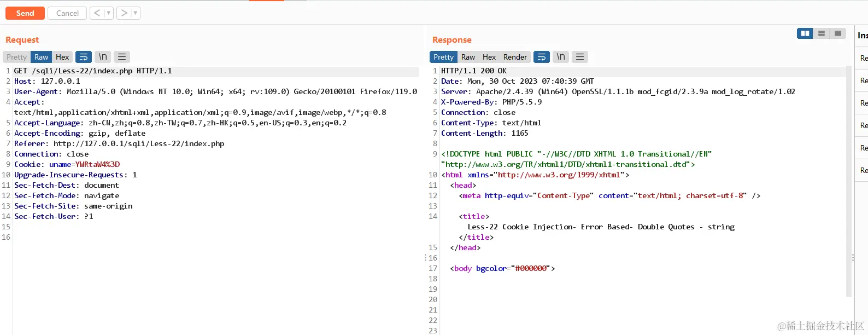868x335 pixels.
Task: Click the Cancel button
Action: pos(67,13)
